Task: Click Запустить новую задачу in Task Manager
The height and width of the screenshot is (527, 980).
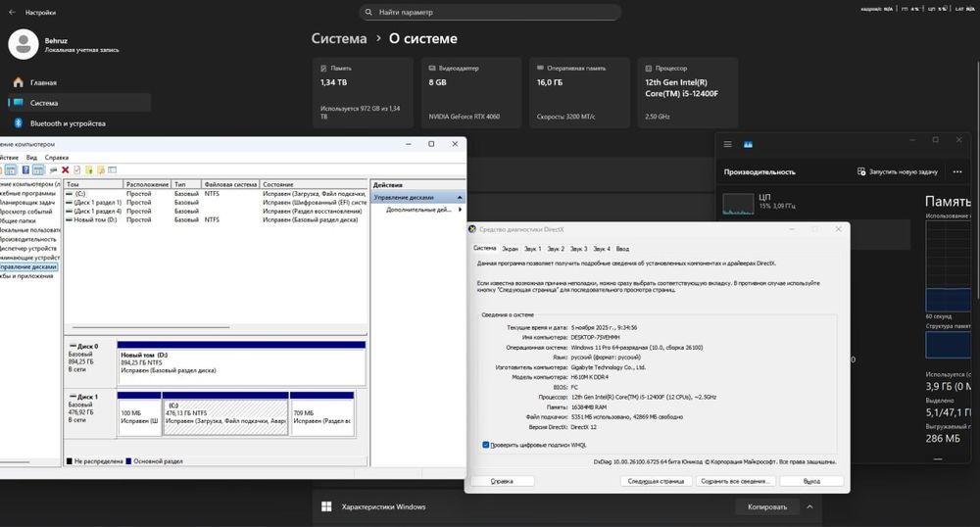Action: tap(898, 171)
